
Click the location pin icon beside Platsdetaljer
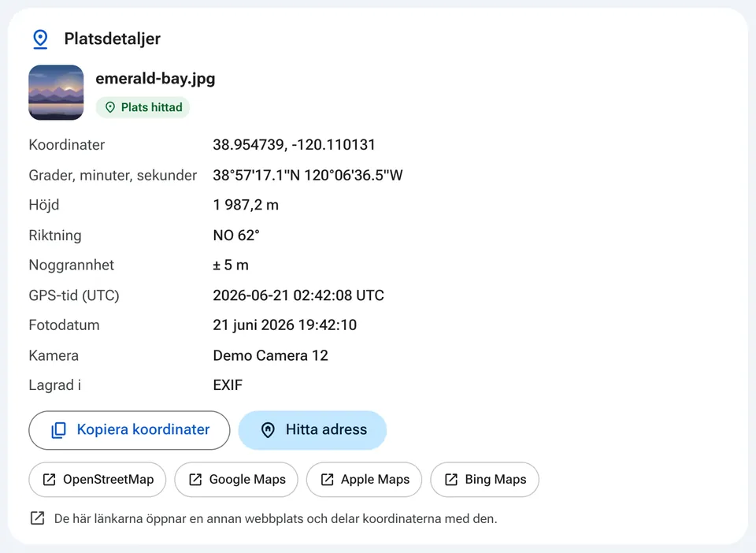[40, 39]
